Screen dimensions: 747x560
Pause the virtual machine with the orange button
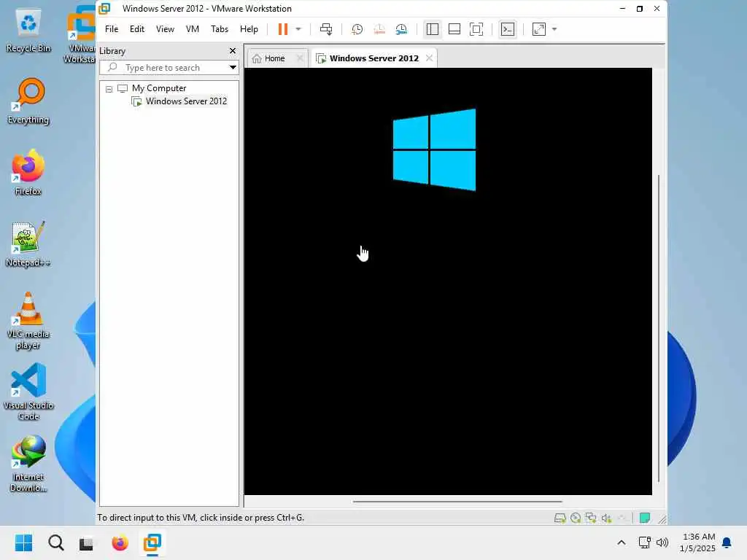tap(282, 29)
